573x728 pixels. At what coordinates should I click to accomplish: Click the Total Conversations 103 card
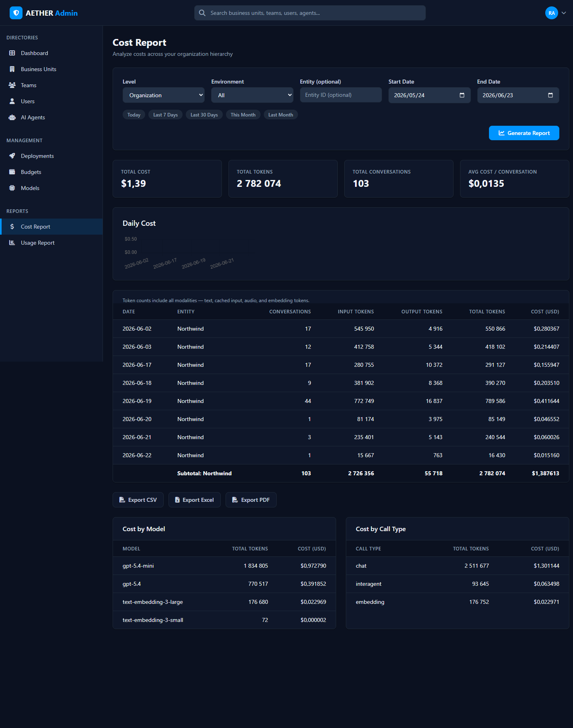coord(399,179)
